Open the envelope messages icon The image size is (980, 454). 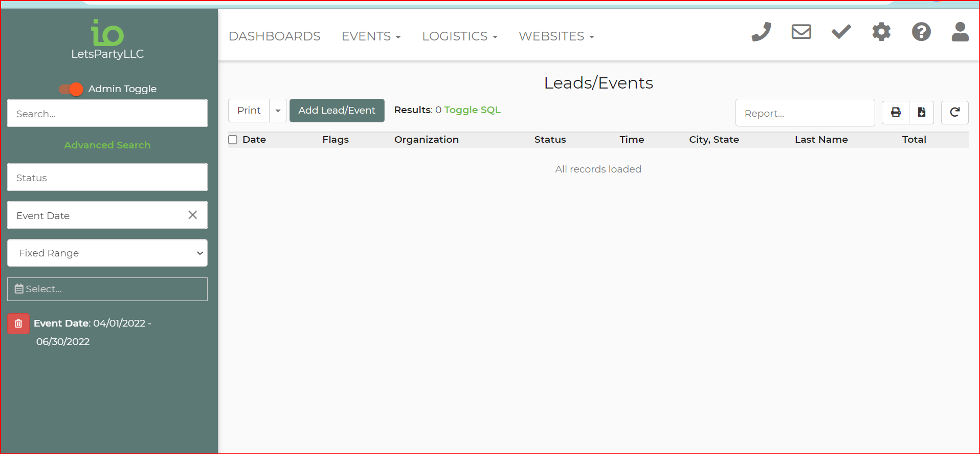pyautogui.click(x=801, y=32)
